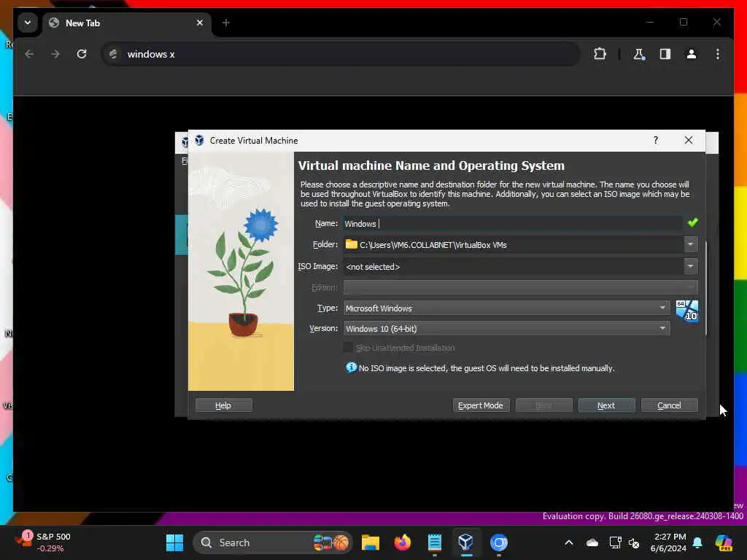Expand the ISO Image dropdown arrow
Screen dimensions: 747x560
[690, 266]
